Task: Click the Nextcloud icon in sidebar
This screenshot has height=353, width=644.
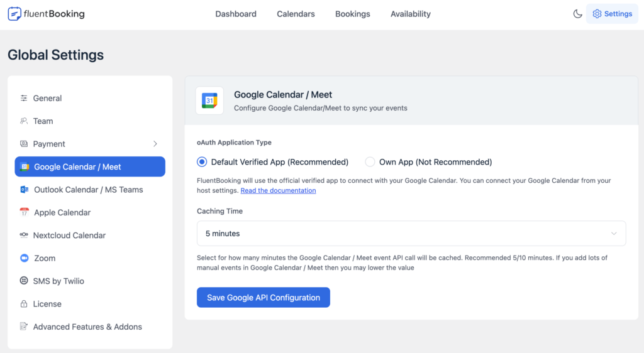Action: pyautogui.click(x=24, y=235)
